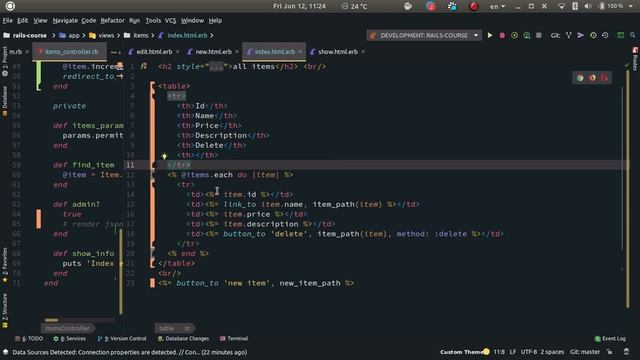Open the Project tool window
The image size is (640, 360).
point(4,61)
